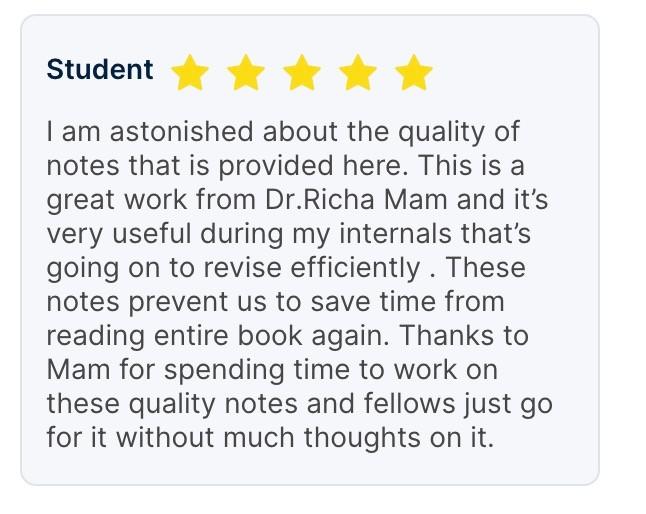Click the phrase 'save time' in the review
This screenshot has width=646, height=514.
point(373,301)
